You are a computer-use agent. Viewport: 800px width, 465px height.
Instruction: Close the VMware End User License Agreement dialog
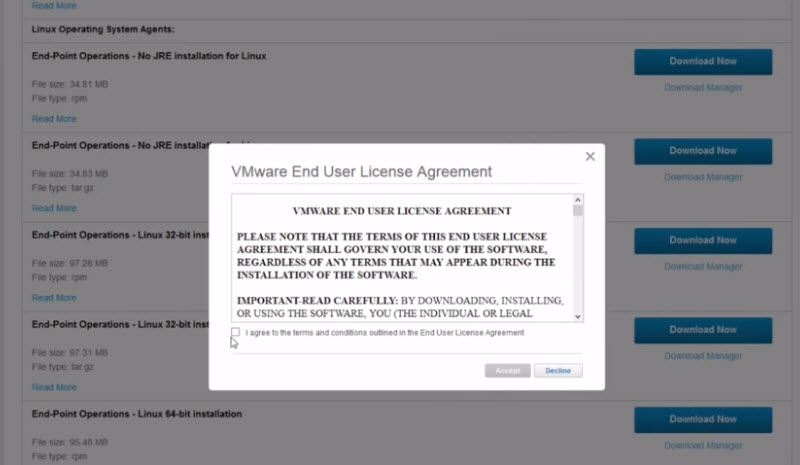point(590,157)
